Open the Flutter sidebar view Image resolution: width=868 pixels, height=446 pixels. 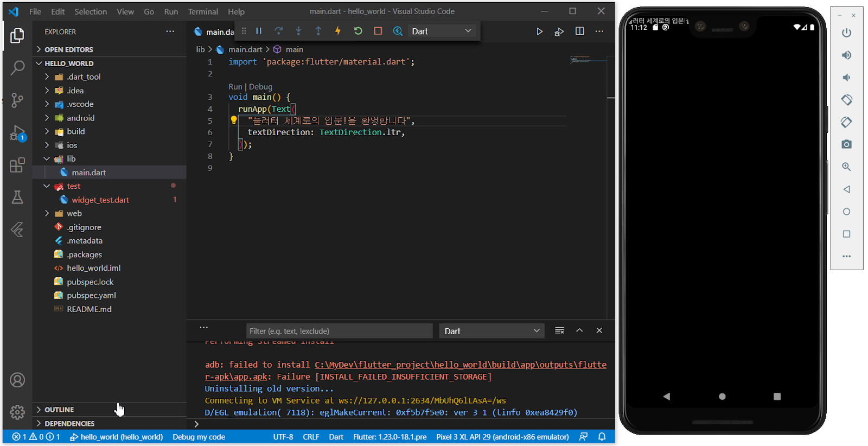pyautogui.click(x=17, y=230)
